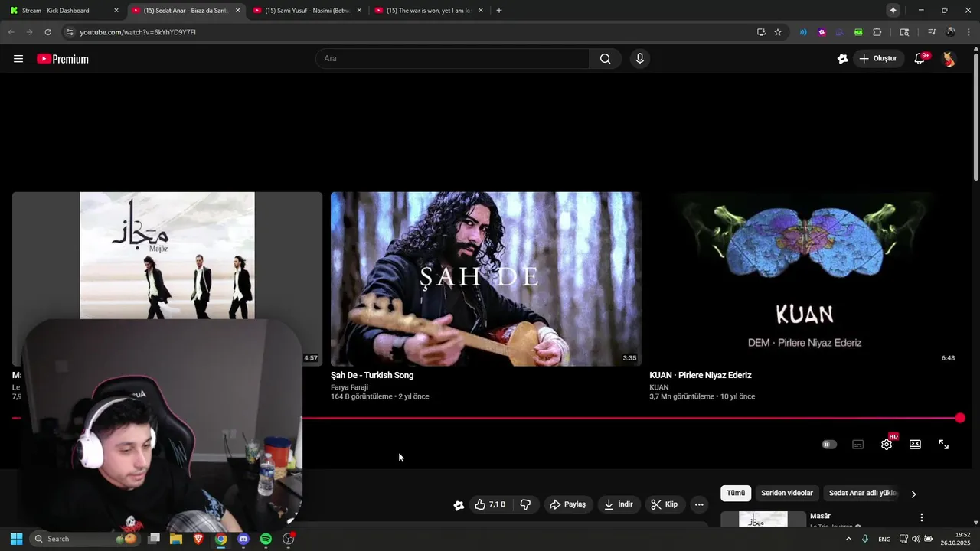980x551 pixels.
Task: Like the video with 7,1 B likes
Action: pyautogui.click(x=490, y=504)
